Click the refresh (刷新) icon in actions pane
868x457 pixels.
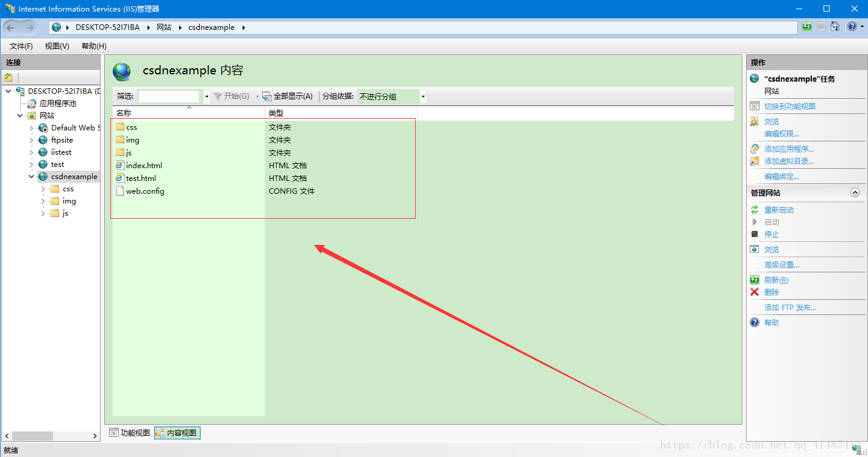755,280
